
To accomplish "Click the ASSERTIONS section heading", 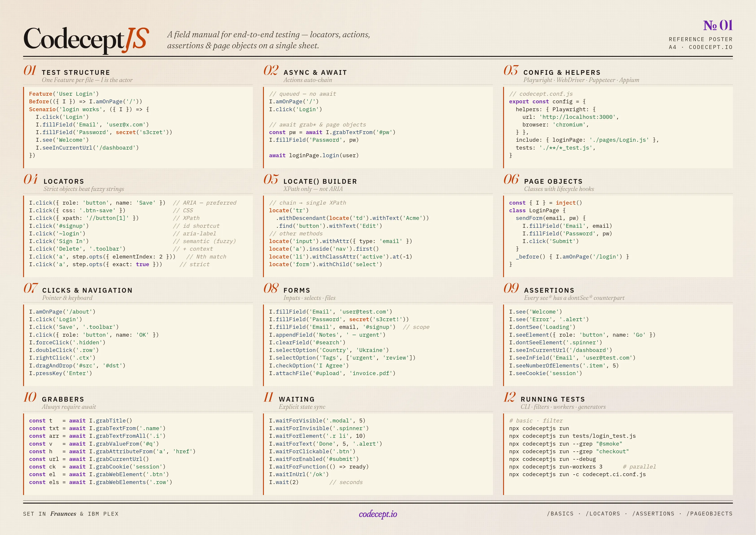I will click(x=549, y=290).
